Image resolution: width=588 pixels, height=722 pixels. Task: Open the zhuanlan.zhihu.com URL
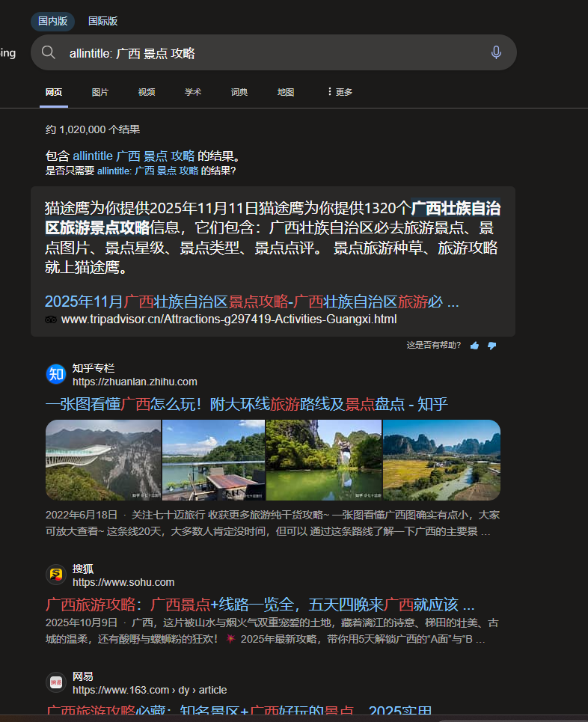(x=135, y=382)
